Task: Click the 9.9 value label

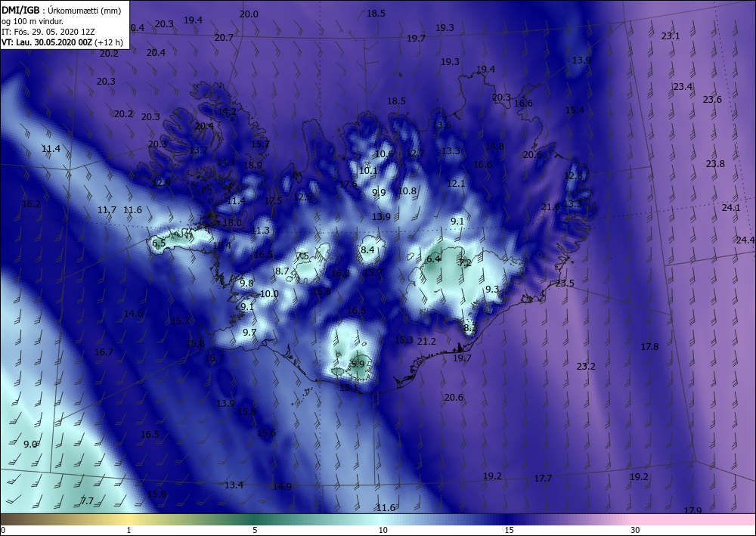Action: pos(379,193)
